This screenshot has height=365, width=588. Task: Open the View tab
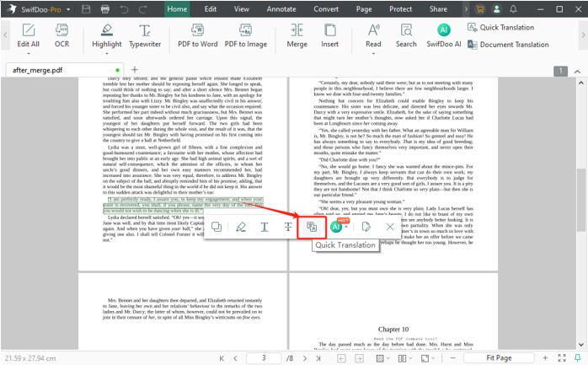point(242,9)
